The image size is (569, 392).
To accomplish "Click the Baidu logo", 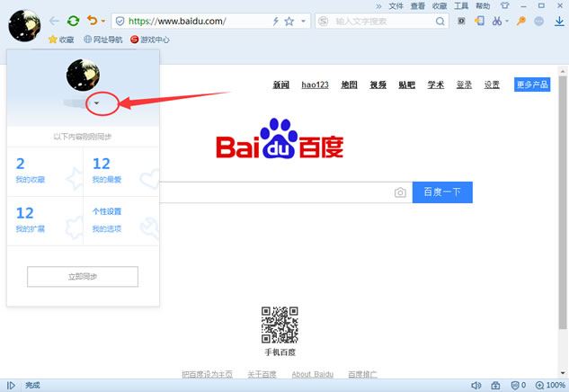I will pos(280,138).
